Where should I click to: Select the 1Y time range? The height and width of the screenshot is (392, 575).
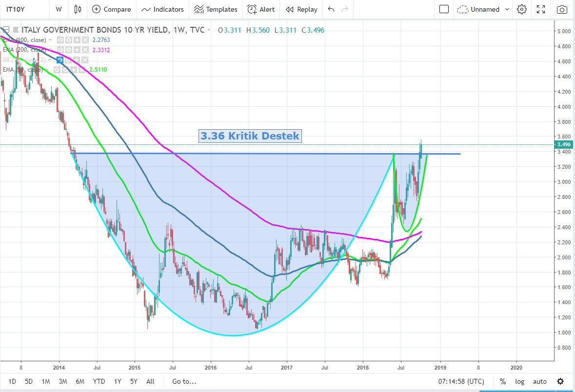[x=118, y=381]
